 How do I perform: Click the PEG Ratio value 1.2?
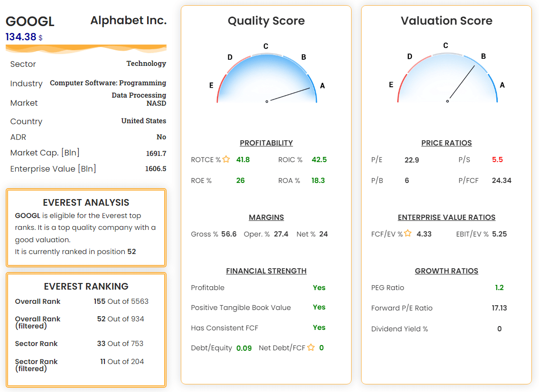pyautogui.click(x=500, y=288)
